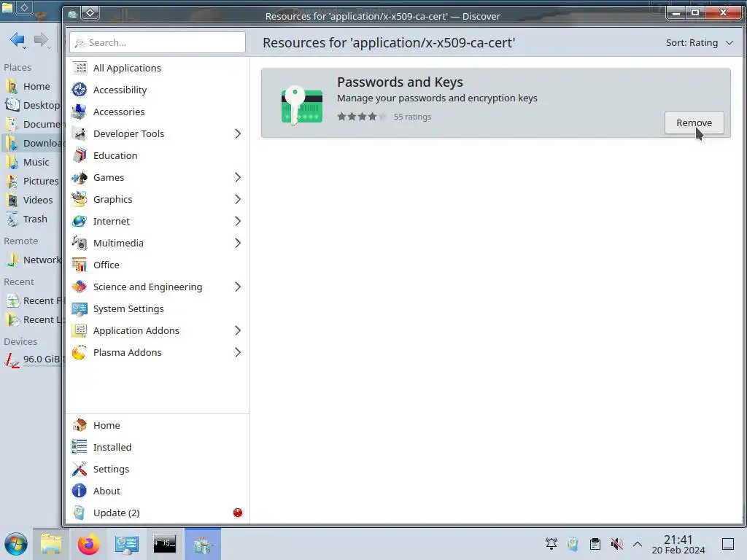Click the four-star rating display
The height and width of the screenshot is (560, 747).
[x=362, y=117]
